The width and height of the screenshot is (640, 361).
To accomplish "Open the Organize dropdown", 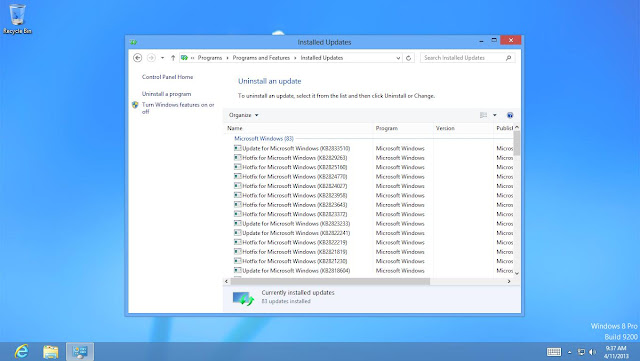I will (244, 115).
